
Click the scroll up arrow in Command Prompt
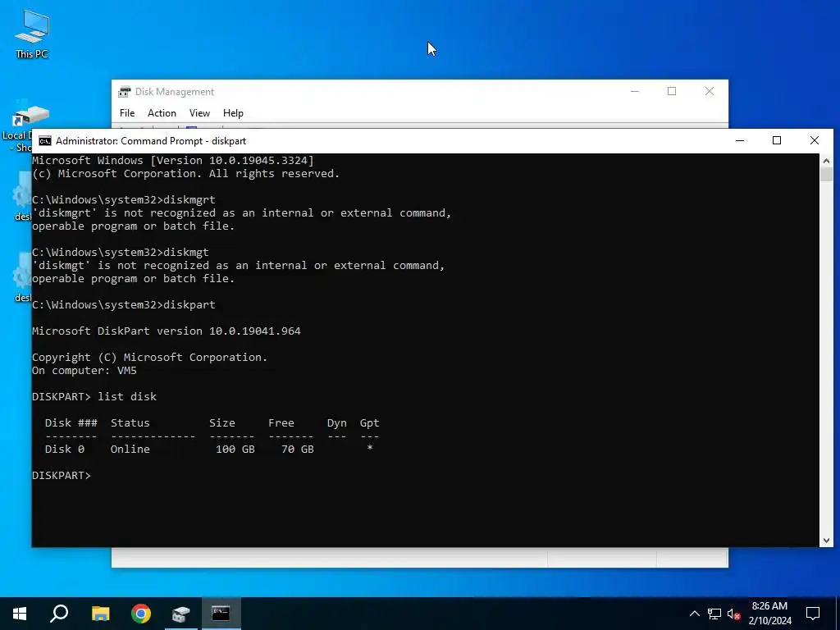pyautogui.click(x=826, y=160)
